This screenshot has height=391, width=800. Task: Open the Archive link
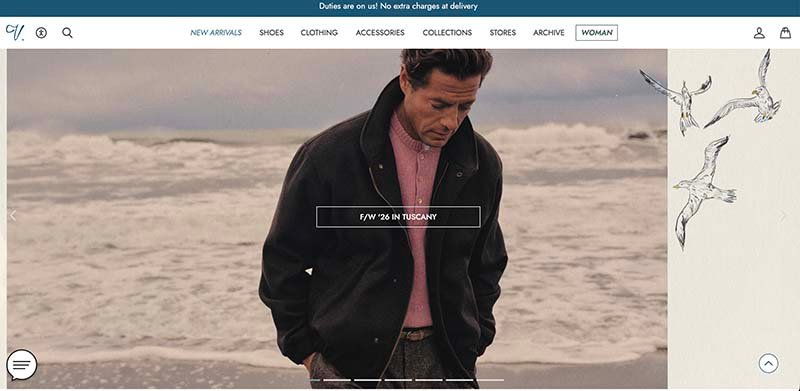(549, 33)
